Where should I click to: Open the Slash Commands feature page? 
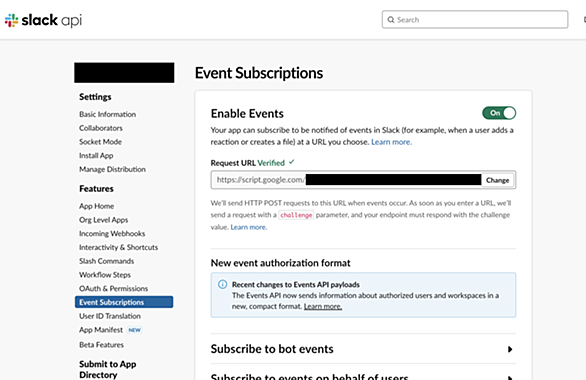[x=106, y=261]
